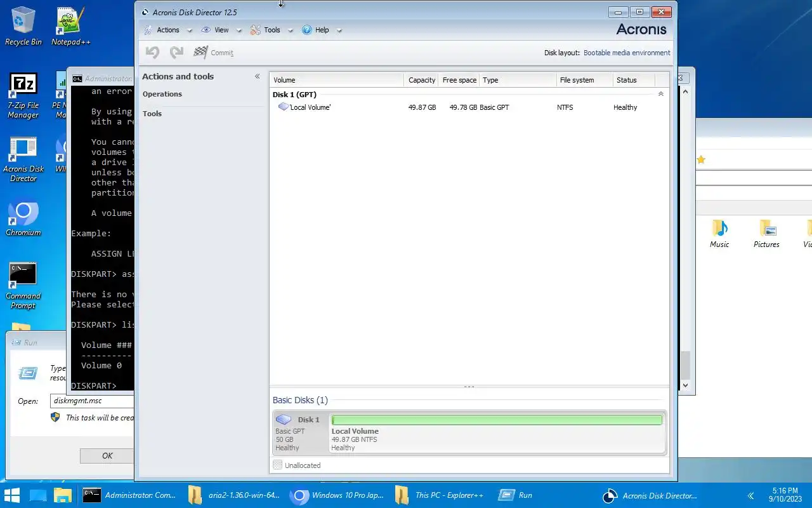Click Bootable media environment link
The height and width of the screenshot is (508, 812).
pos(627,53)
